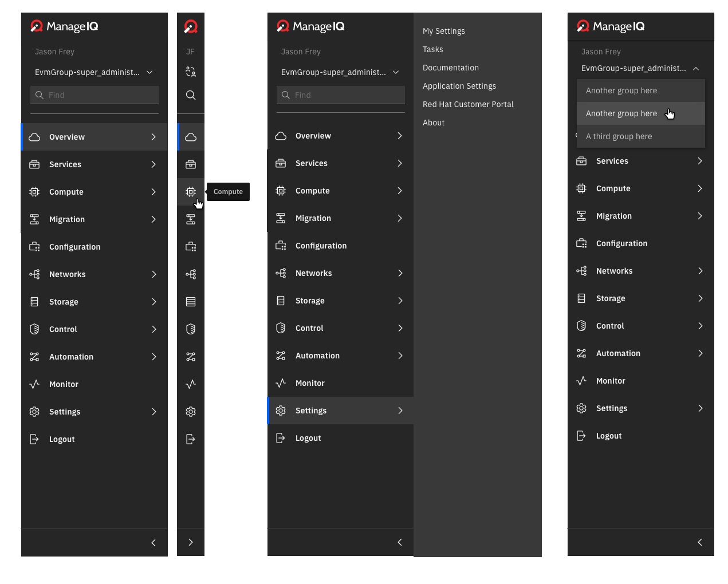Select the Compute icon in collapsed sidebar
Viewport: 728px width, 584px height.
190,192
